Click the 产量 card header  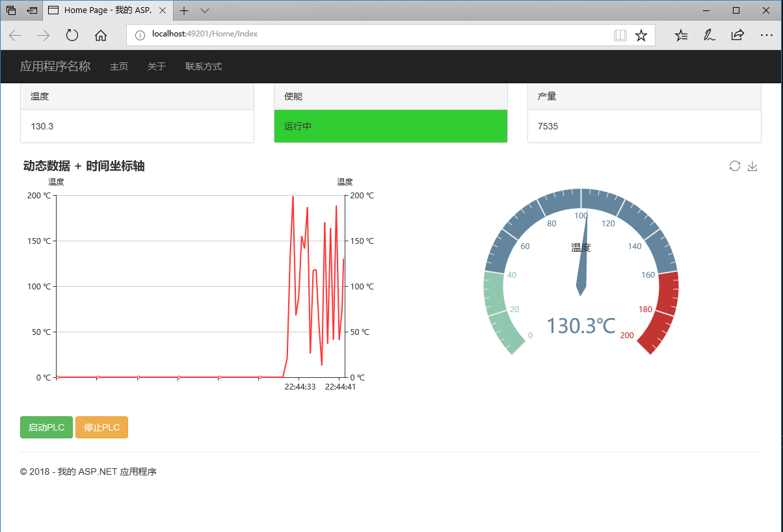tap(644, 96)
